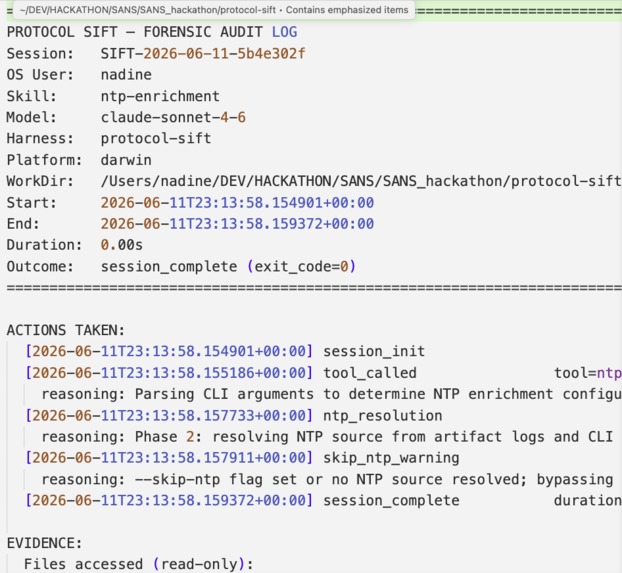Click the 'session_complete' entry in the actions list

click(x=391, y=500)
